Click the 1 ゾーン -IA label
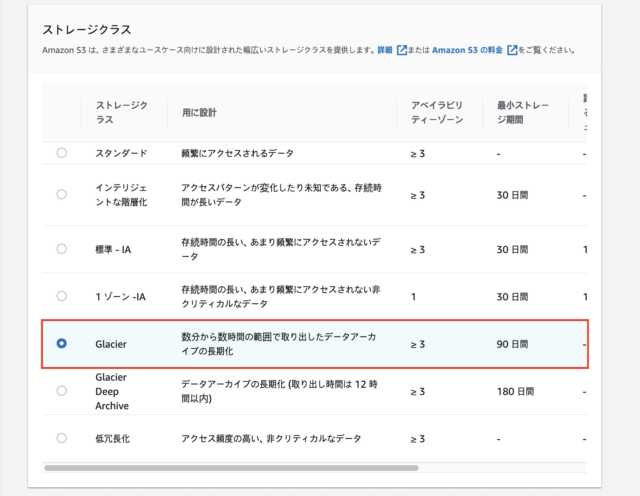Viewport: 640px width, 496px height. 120,297
